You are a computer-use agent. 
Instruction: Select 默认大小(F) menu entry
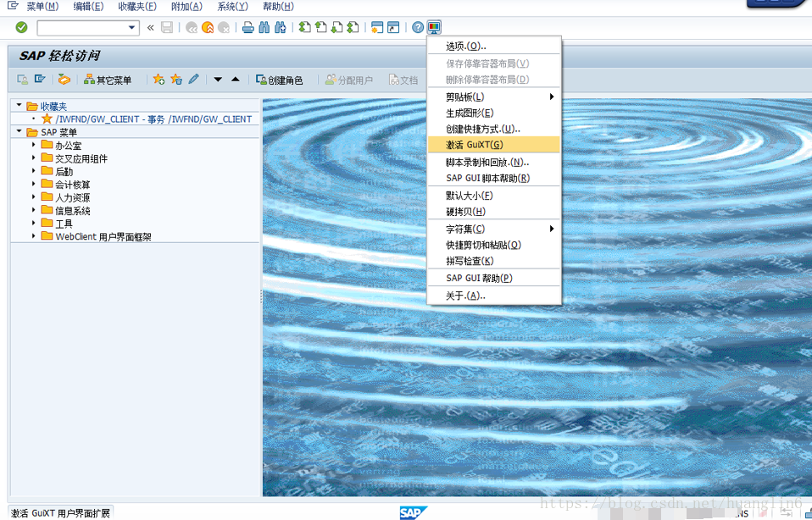click(x=494, y=196)
